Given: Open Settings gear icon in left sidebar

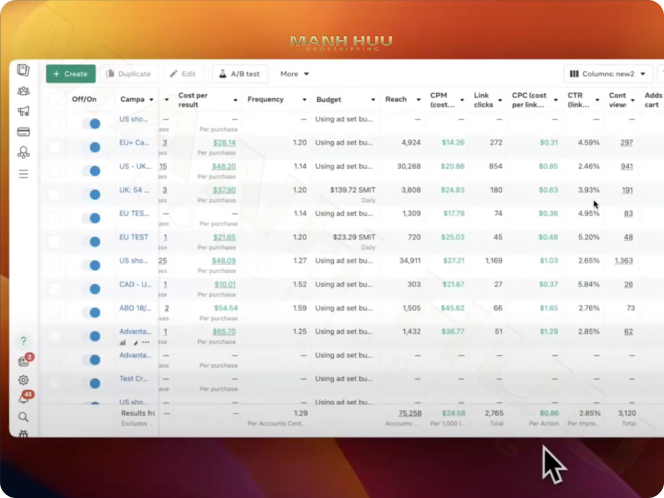Looking at the screenshot, I should (x=23, y=380).
